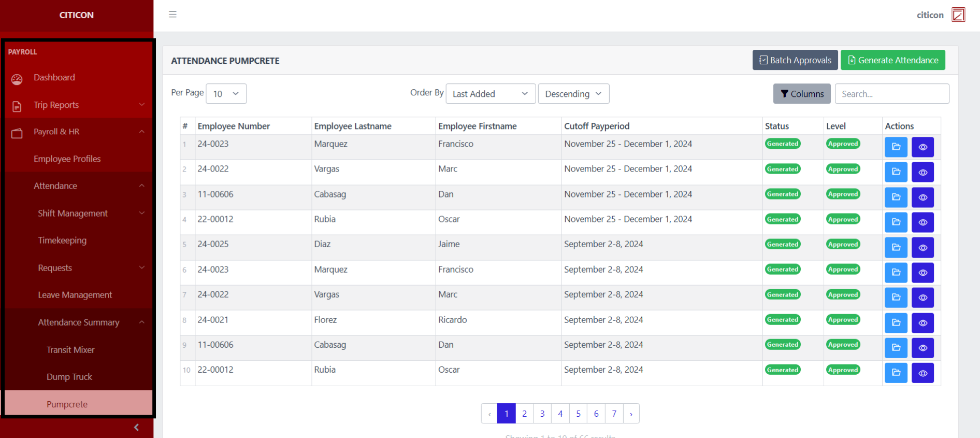Open folder icon for Marquez first row
This screenshot has width=980, height=438.
point(896,147)
